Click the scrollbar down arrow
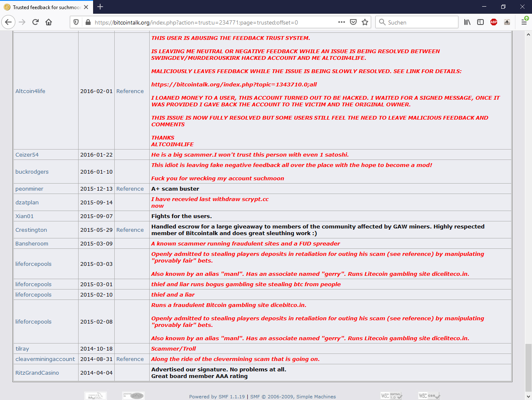The height and width of the screenshot is (400, 532). coord(528,396)
